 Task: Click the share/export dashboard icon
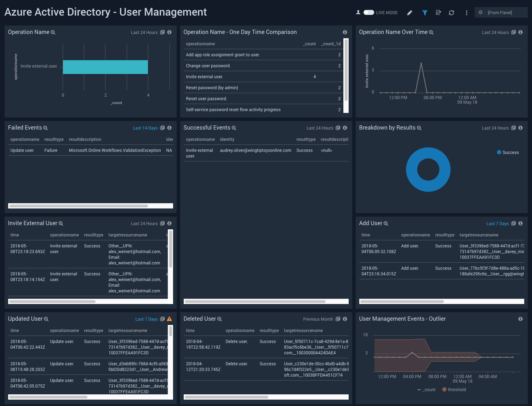(438, 12)
